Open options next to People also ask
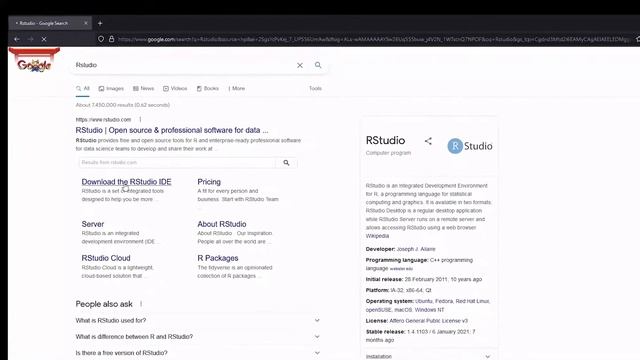Viewport: 640px width, 360px height. click(x=141, y=304)
